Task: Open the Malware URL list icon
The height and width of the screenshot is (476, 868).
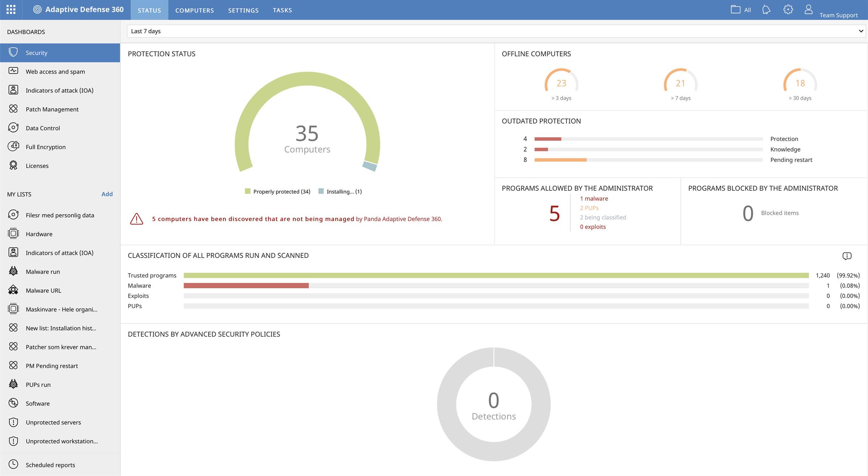Action: click(13, 290)
